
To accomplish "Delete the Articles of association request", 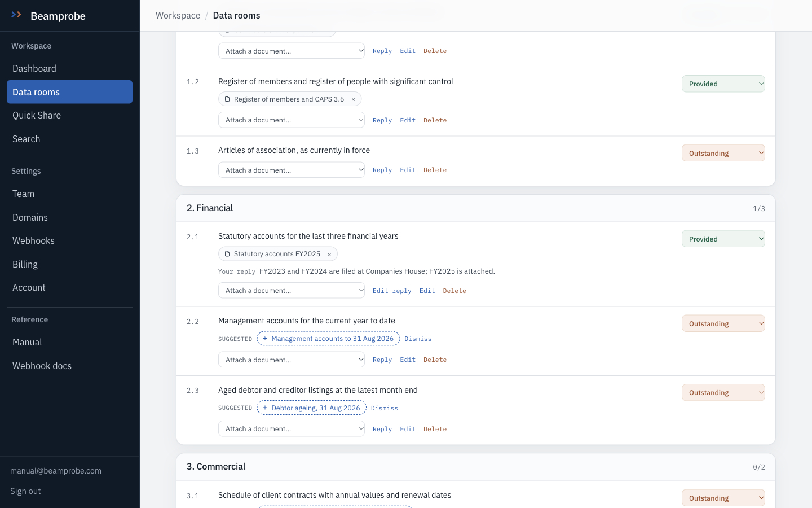I will point(435,170).
